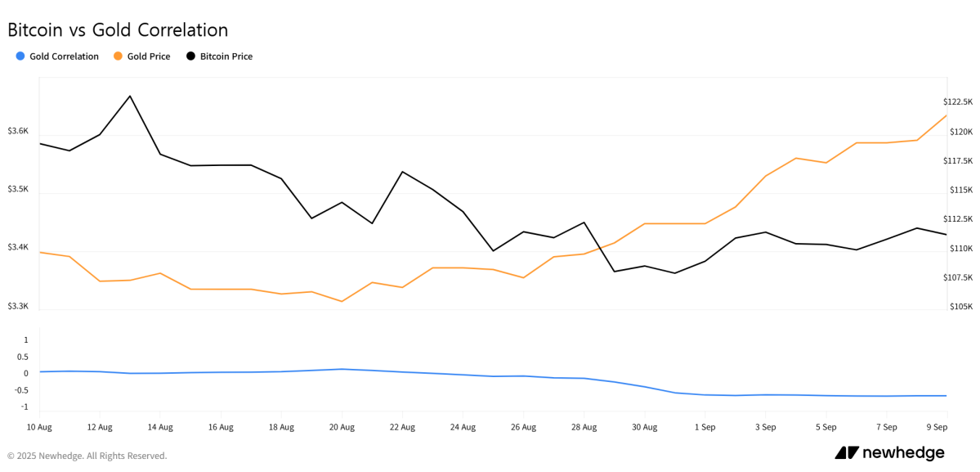Open the newhedge brand name link
This screenshot has width=980, height=472.
(903, 453)
